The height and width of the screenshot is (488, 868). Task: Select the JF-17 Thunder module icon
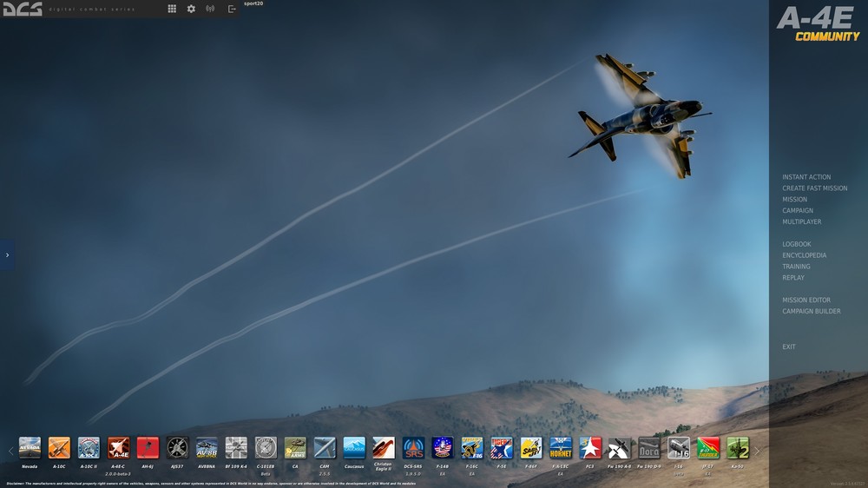[x=708, y=447]
